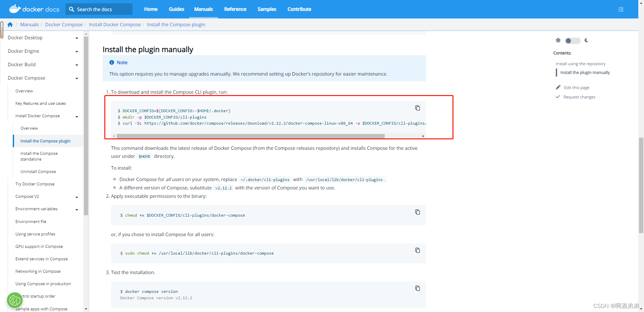The image size is (644, 312).
Task: Click the Install the plugin manually heading
Action: click(148, 50)
